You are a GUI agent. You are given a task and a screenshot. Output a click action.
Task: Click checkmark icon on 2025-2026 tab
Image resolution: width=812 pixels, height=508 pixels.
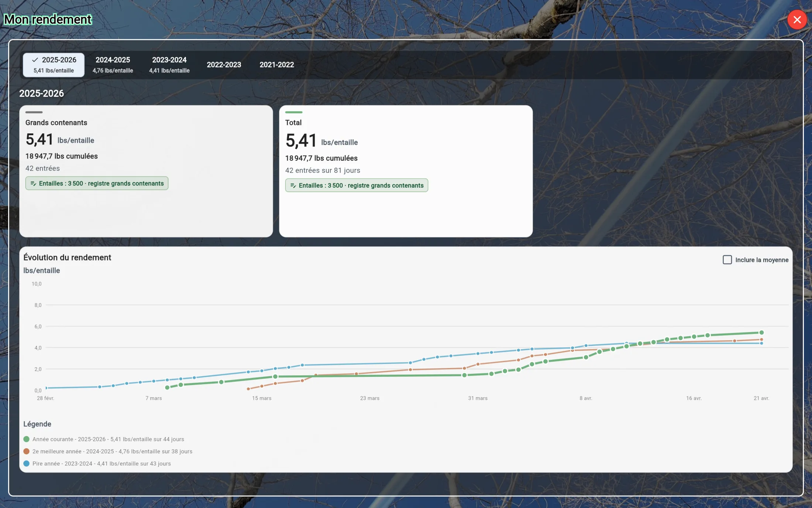click(x=35, y=60)
